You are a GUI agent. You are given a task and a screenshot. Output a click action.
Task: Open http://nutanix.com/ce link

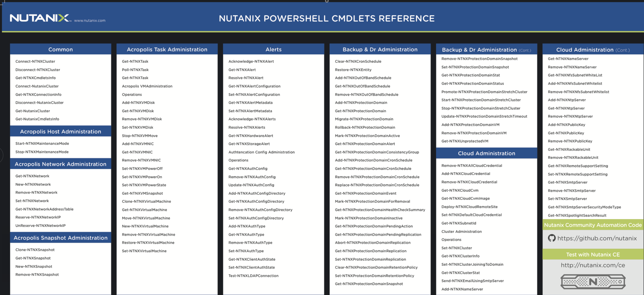(593, 265)
